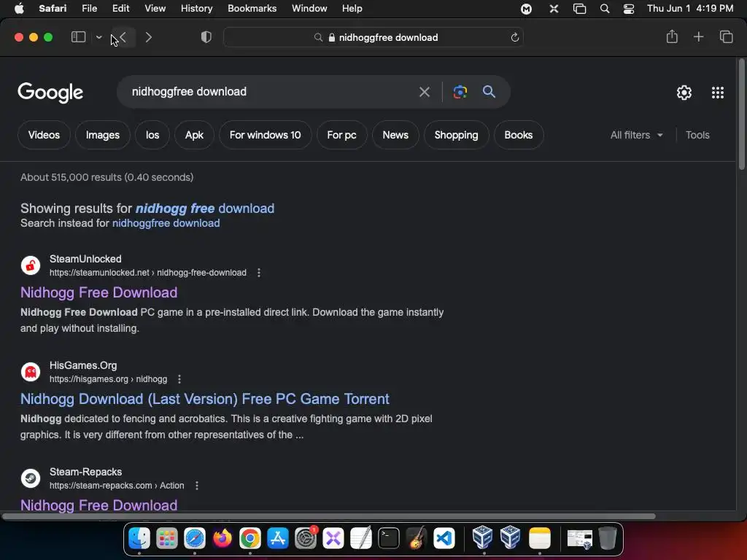Screen dimensions: 747x560
Task: Open Terminal from the Dock
Action: (x=388, y=539)
